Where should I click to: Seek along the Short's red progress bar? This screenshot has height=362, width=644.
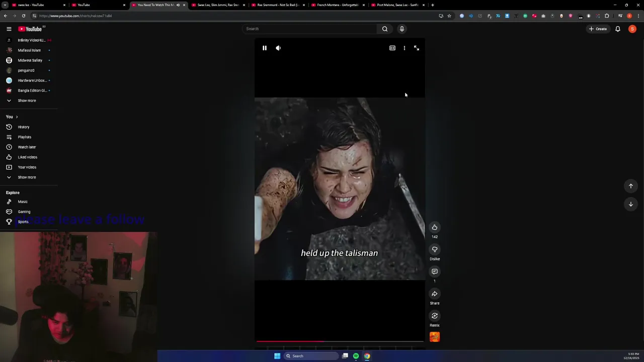point(340,341)
